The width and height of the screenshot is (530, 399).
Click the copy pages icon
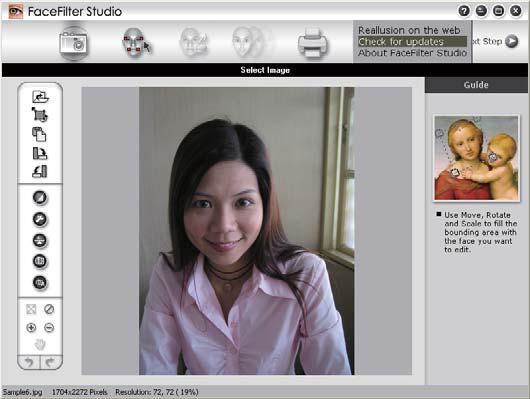39,134
